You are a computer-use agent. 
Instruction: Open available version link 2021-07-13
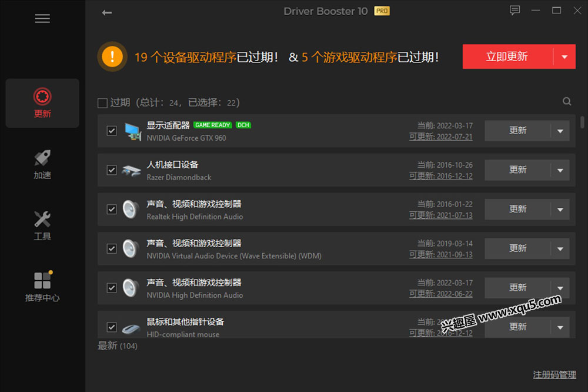(x=440, y=215)
